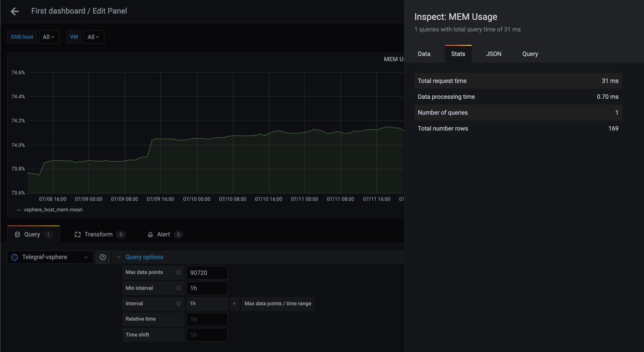Click the Max data points / time range text
The width and height of the screenshot is (644, 352).
click(278, 304)
